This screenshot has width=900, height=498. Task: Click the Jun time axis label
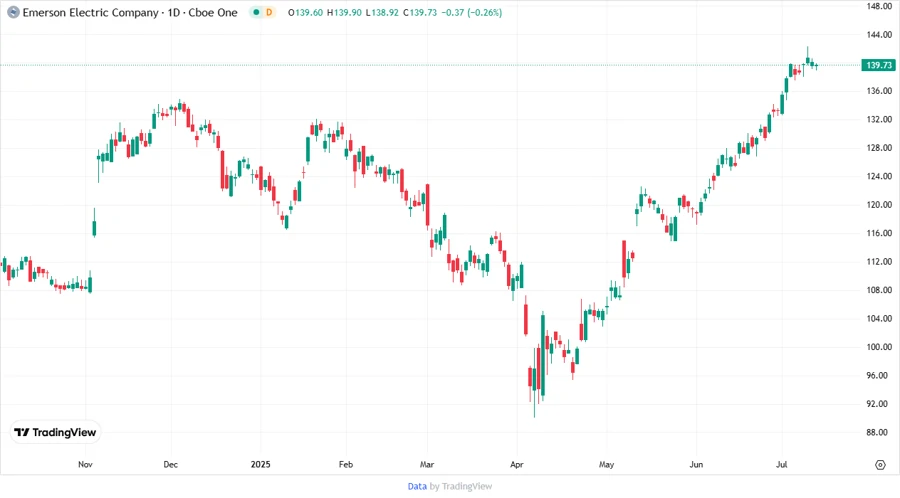point(696,464)
